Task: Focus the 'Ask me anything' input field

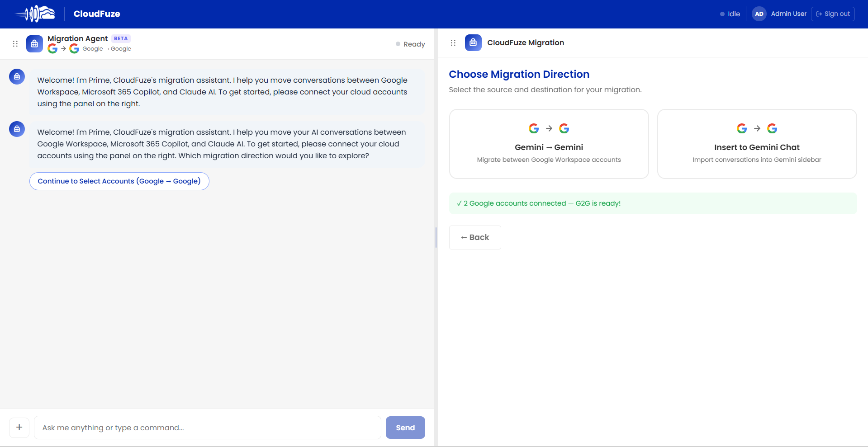Action: [x=208, y=428]
